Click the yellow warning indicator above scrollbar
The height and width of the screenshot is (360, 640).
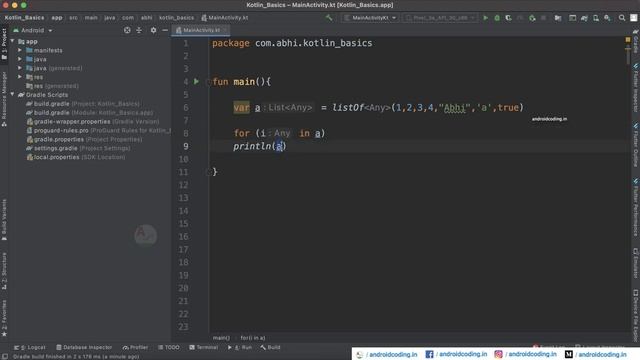pos(628,40)
